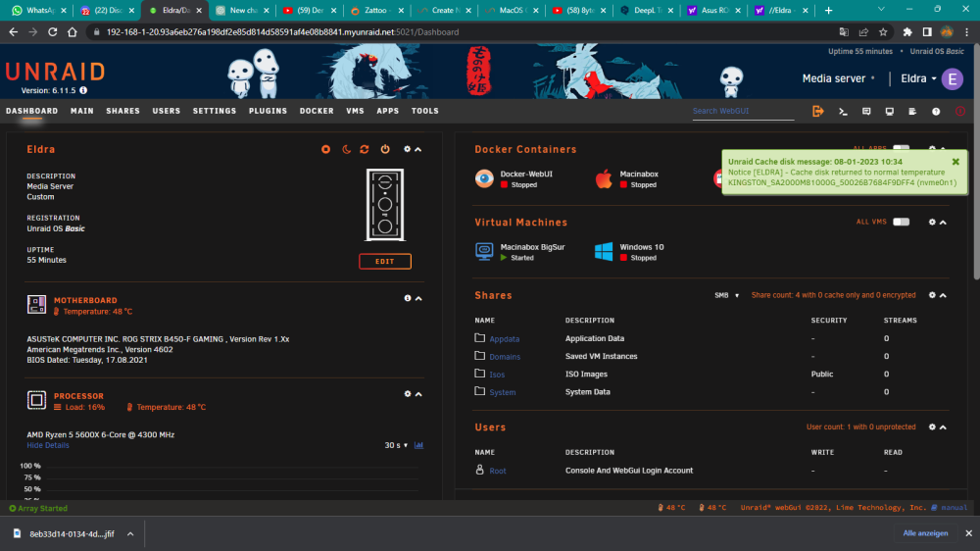Click the Macinabox apple container icon
The width and height of the screenshot is (980, 551).
click(x=604, y=178)
